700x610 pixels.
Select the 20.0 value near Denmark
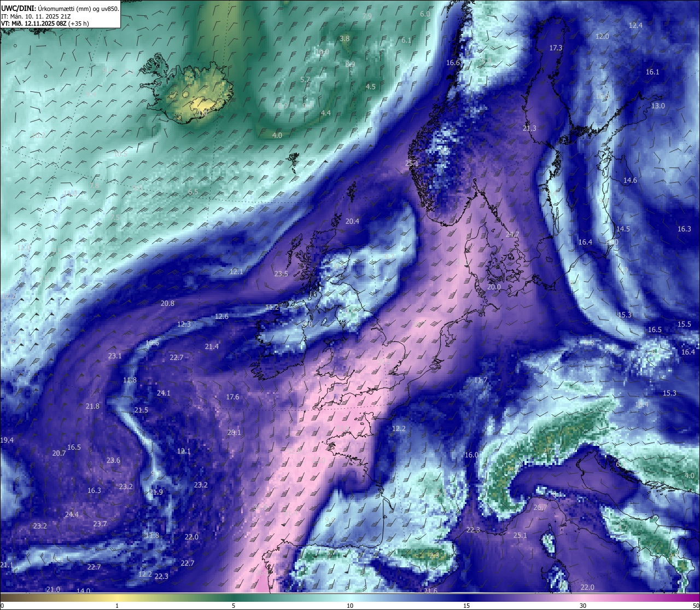[494, 287]
